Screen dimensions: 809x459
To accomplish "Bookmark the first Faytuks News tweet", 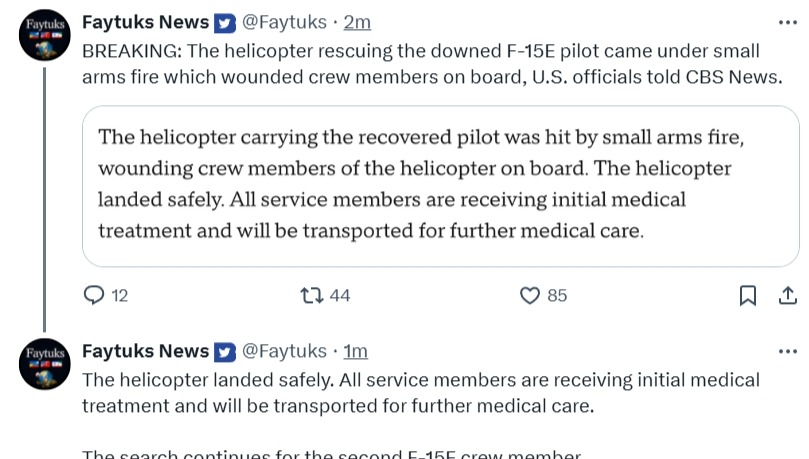I will point(747,295).
